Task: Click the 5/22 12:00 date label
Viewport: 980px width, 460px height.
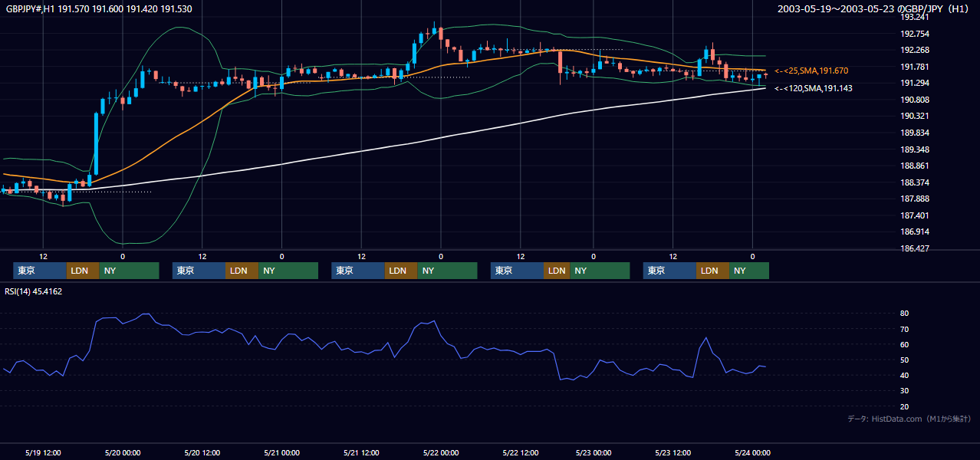Action: pos(521,452)
